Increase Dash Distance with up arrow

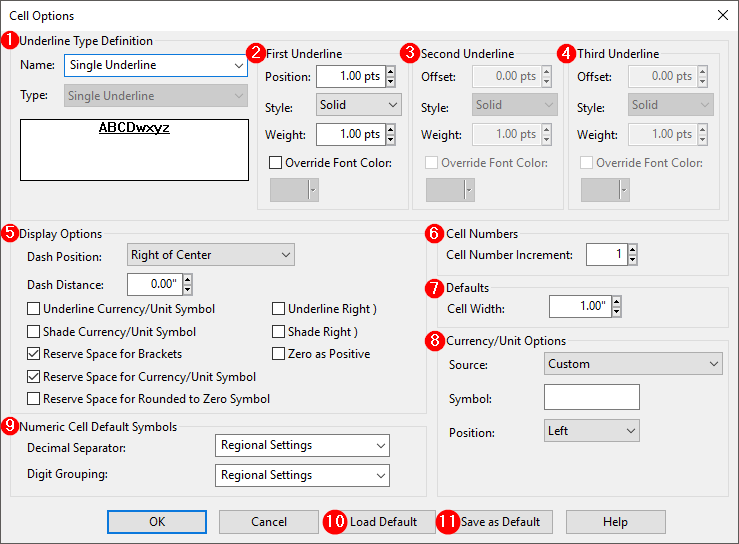[x=187, y=279]
